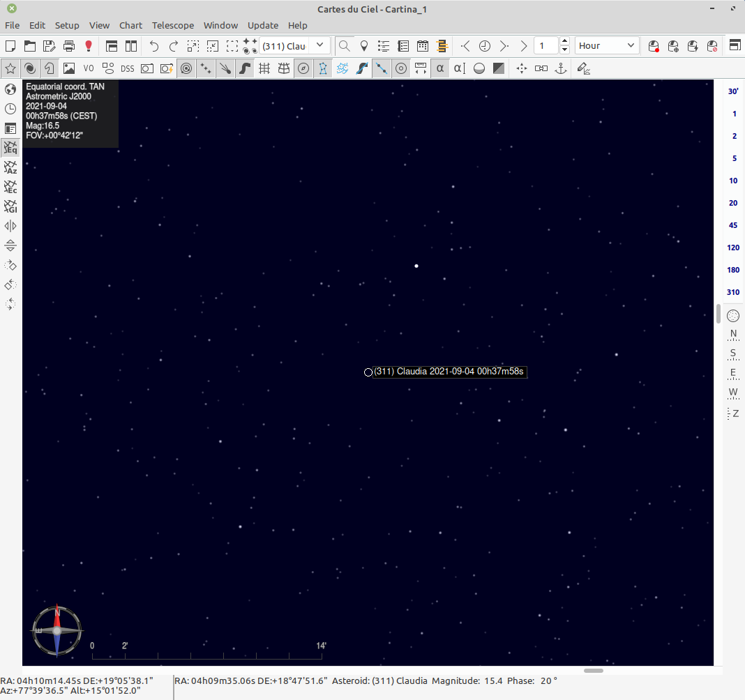
Task: Open the Help menu
Action: tap(297, 25)
